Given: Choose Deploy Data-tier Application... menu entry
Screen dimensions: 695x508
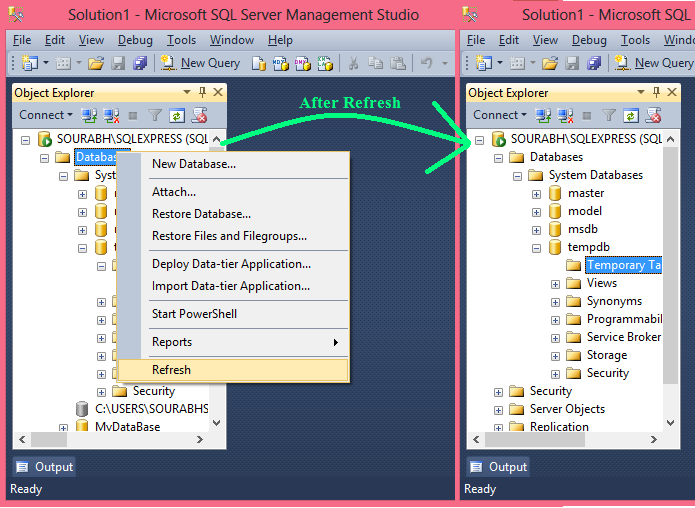Looking at the screenshot, I should (x=234, y=264).
